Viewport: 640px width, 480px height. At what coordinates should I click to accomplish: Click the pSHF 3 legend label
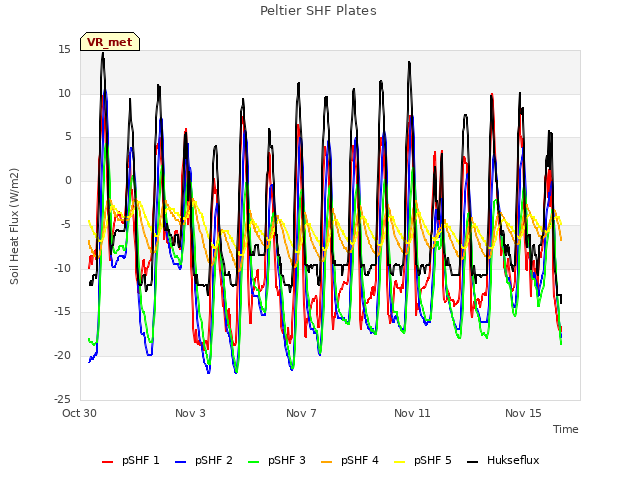[x=287, y=460]
